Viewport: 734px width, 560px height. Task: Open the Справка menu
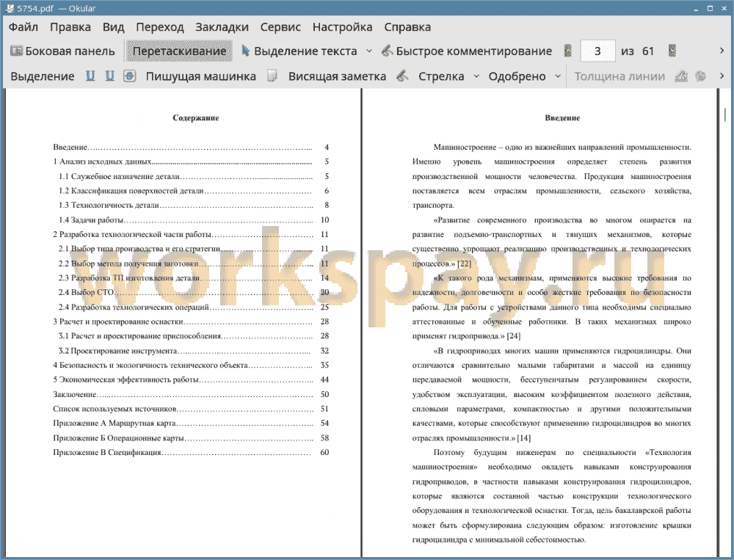click(x=407, y=27)
